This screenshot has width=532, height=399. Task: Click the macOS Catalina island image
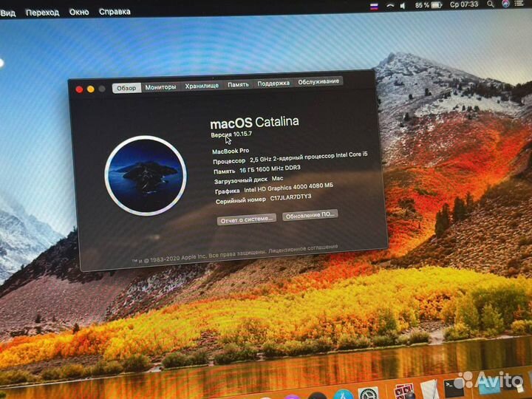click(x=146, y=175)
